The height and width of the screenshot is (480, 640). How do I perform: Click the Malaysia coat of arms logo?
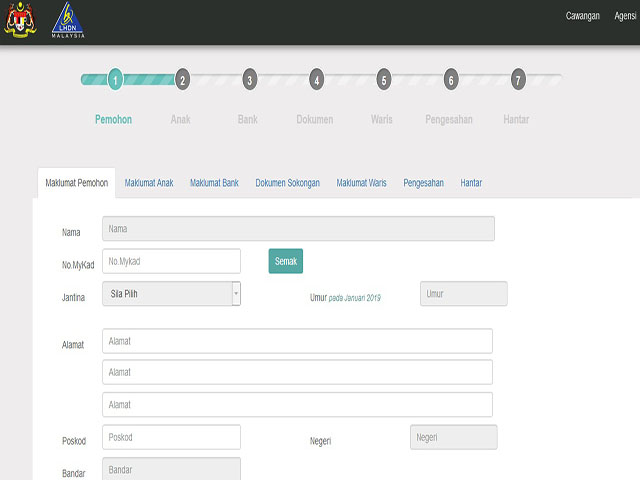(17, 21)
